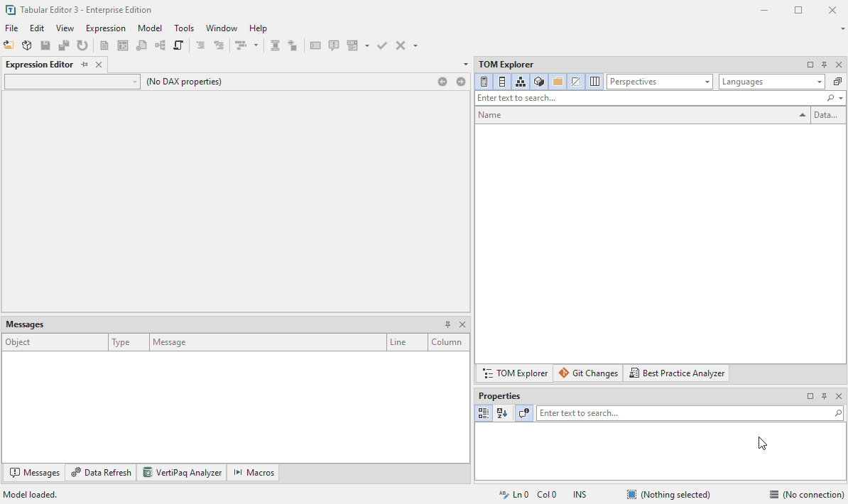The height and width of the screenshot is (504, 848).
Task: Click the TOM Explorer search field
Action: [639, 97]
